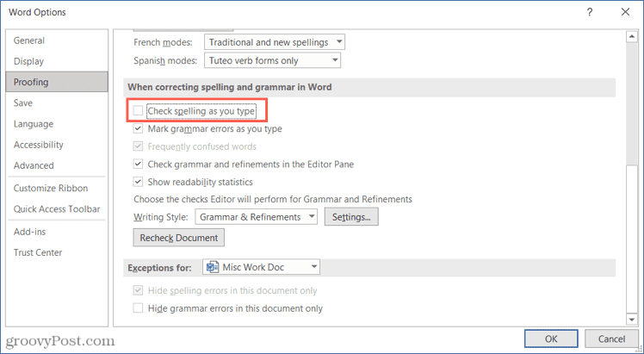Toggle Frequently confused words checkbox
The height and width of the screenshot is (354, 644).
tap(138, 146)
